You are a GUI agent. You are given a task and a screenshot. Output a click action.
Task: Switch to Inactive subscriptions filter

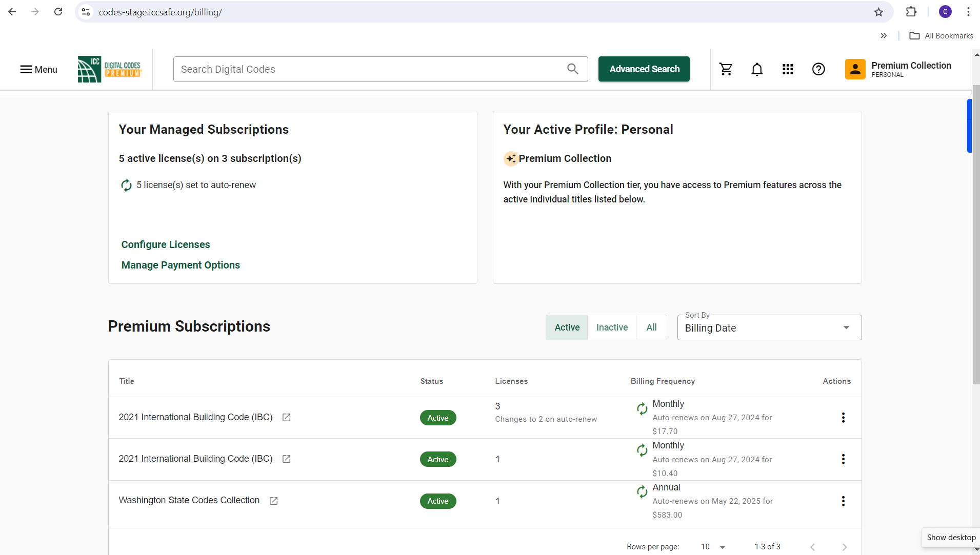click(x=612, y=327)
